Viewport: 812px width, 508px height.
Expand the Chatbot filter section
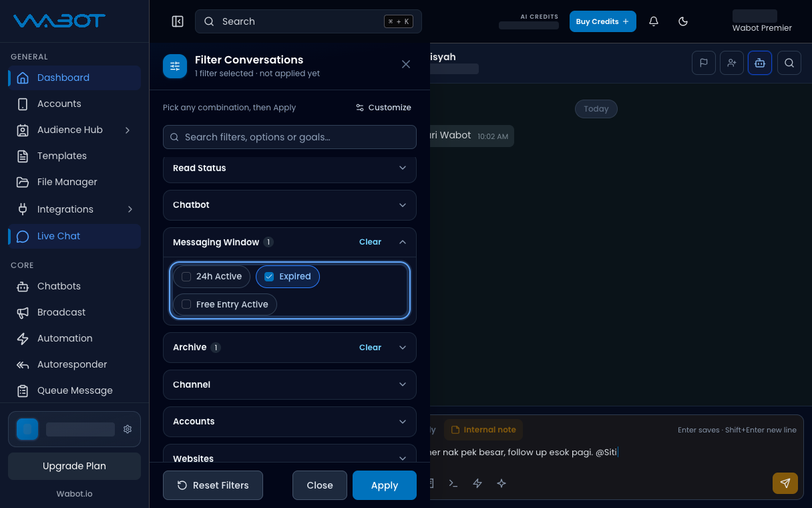tap(290, 205)
